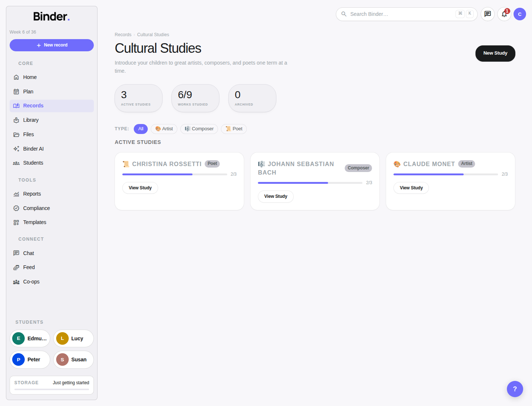Click the palette icon beside Claude Monet
This screenshot has height=406, width=532.
click(x=397, y=164)
